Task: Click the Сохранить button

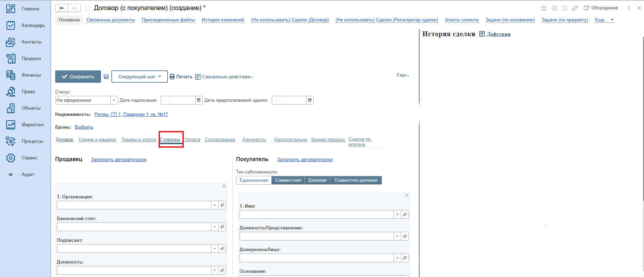Action: pyautogui.click(x=78, y=77)
